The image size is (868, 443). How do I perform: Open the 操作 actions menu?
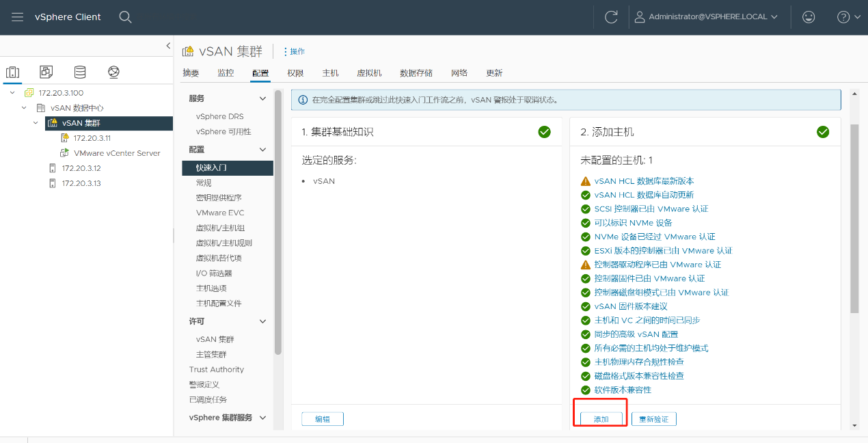pyautogui.click(x=294, y=51)
